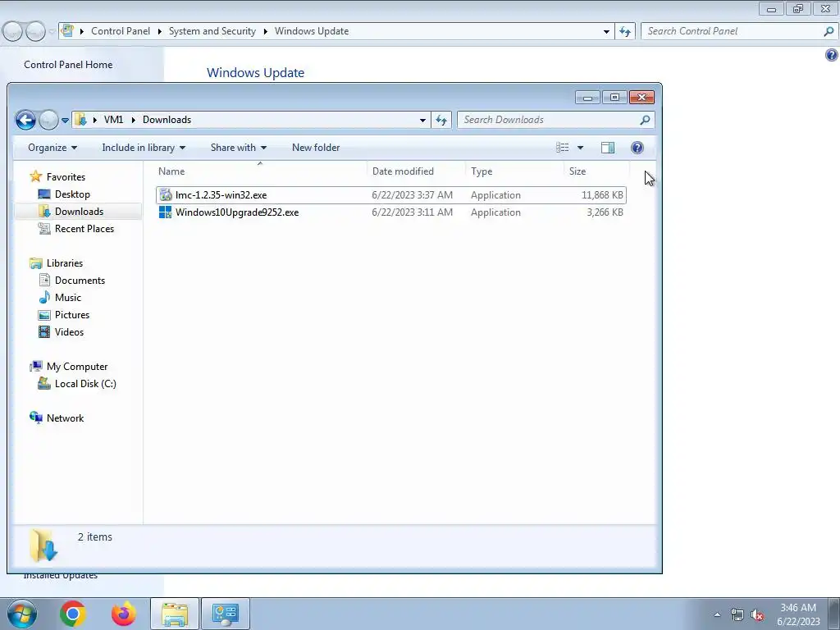The image size is (840, 630).
Task: Click the 6/22/2023 3:37 AM date cell
Action: tap(412, 195)
